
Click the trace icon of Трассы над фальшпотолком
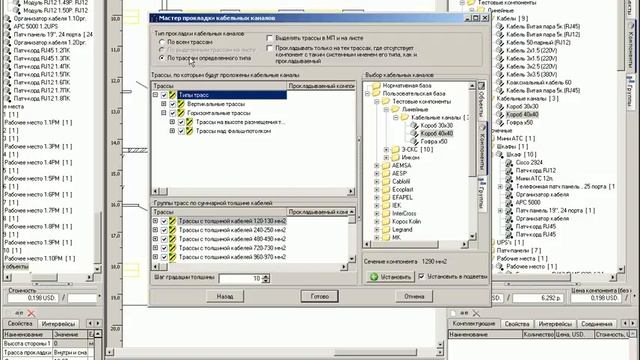[189, 131]
